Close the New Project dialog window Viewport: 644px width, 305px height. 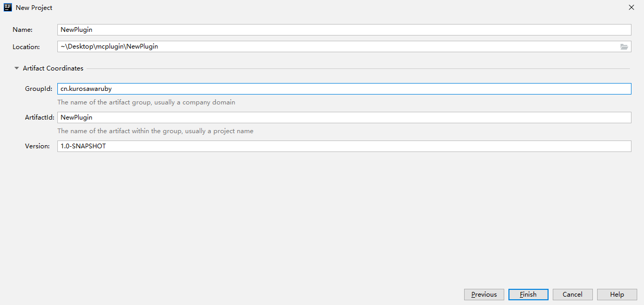point(631,7)
